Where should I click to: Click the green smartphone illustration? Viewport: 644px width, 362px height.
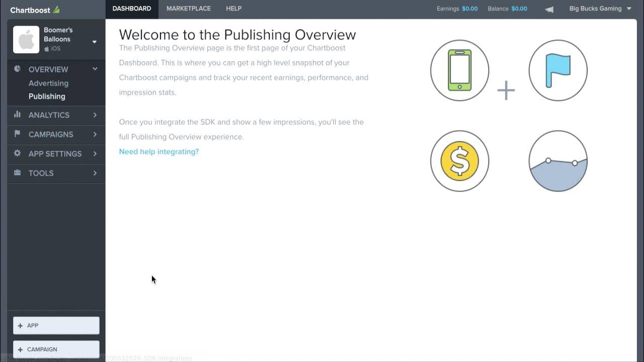coord(459,70)
